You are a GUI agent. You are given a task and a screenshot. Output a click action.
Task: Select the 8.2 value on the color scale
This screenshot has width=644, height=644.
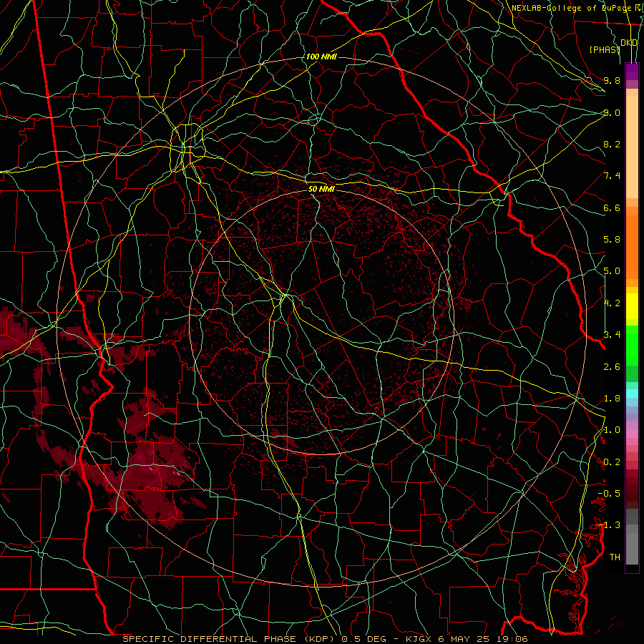pyautogui.click(x=612, y=144)
